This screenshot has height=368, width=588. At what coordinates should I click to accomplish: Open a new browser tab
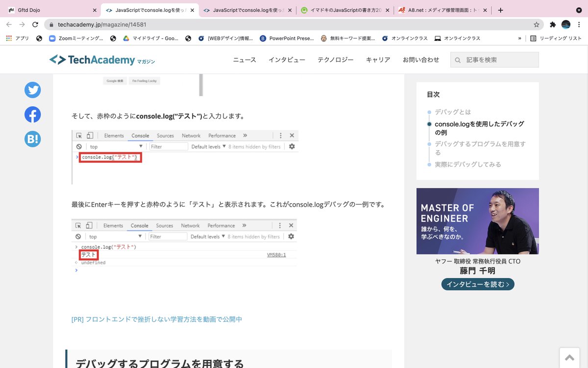click(500, 10)
